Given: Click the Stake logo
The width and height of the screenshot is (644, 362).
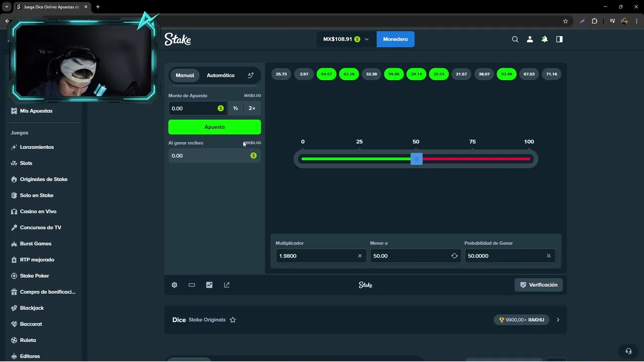Looking at the screenshot, I should [x=178, y=39].
